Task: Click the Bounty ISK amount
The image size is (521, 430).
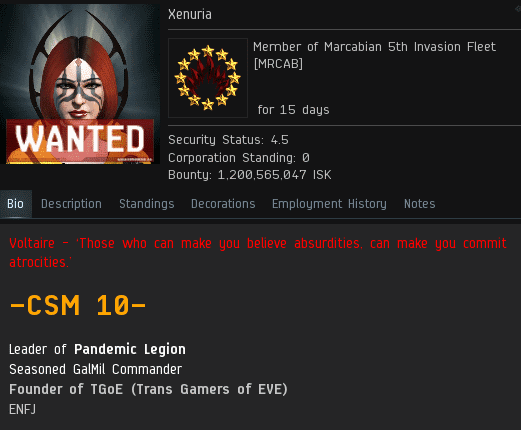Action: click(274, 175)
